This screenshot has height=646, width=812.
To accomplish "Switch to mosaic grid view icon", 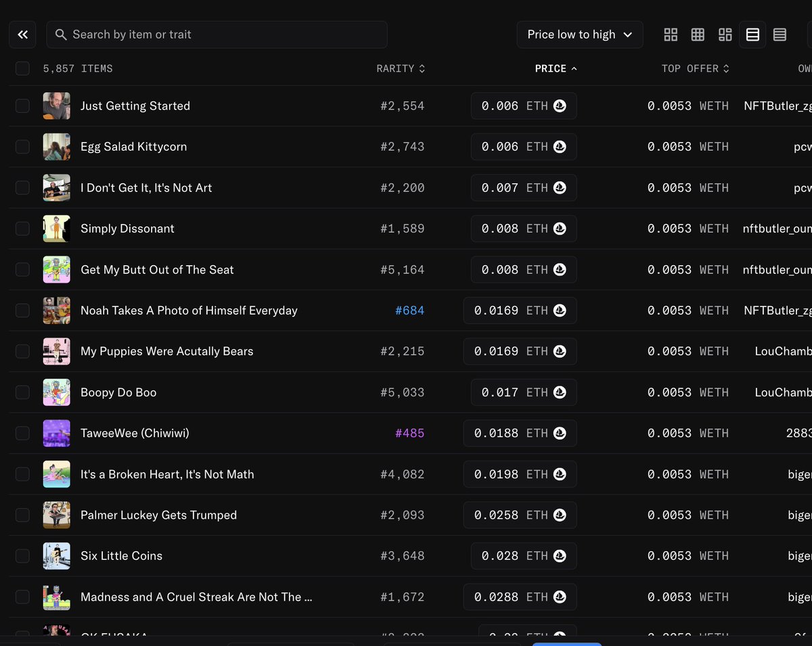I will point(725,34).
